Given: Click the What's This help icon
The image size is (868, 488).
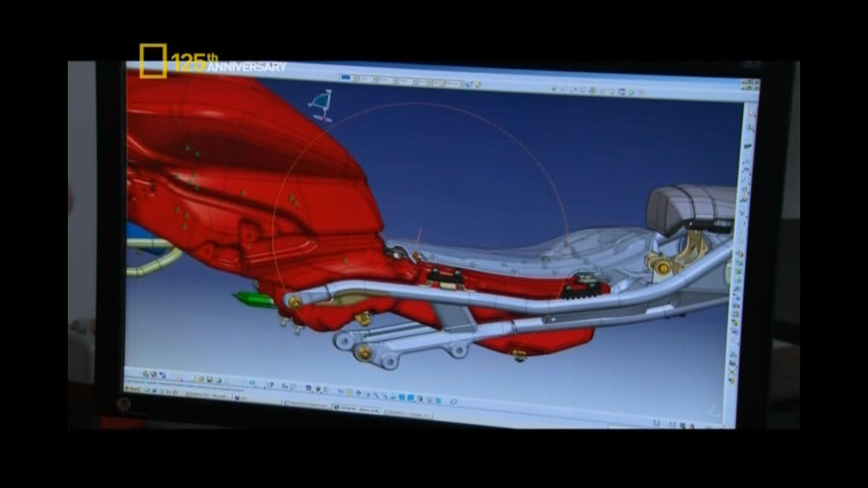Looking at the screenshot, I should point(270,385).
